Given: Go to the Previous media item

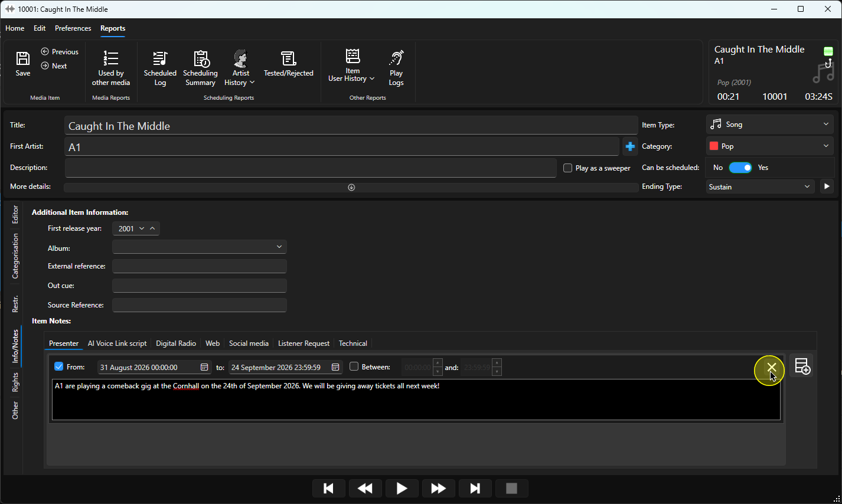Looking at the screenshot, I should pos(60,52).
